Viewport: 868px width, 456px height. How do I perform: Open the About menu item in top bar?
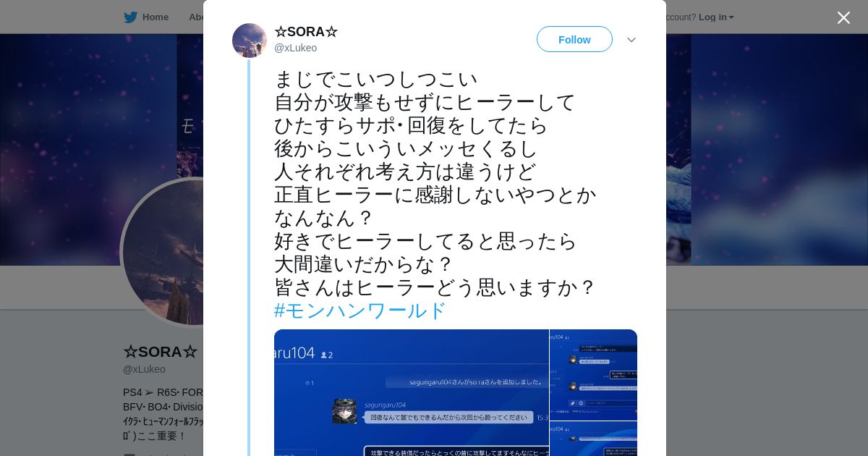pyautogui.click(x=196, y=17)
